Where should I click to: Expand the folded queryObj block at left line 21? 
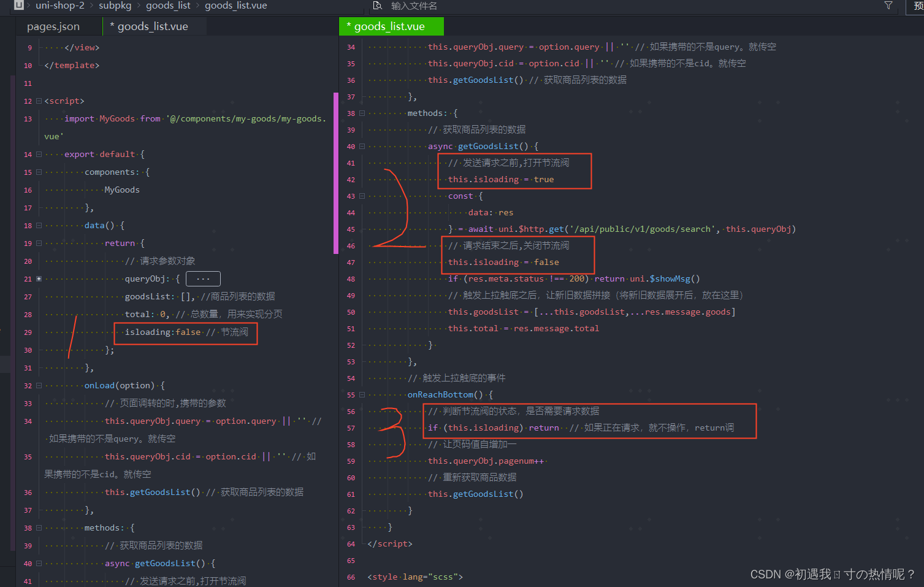[x=39, y=278]
